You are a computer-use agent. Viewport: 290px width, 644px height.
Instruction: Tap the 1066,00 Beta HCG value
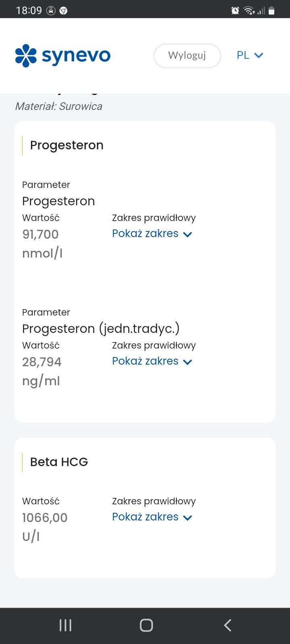(x=45, y=518)
